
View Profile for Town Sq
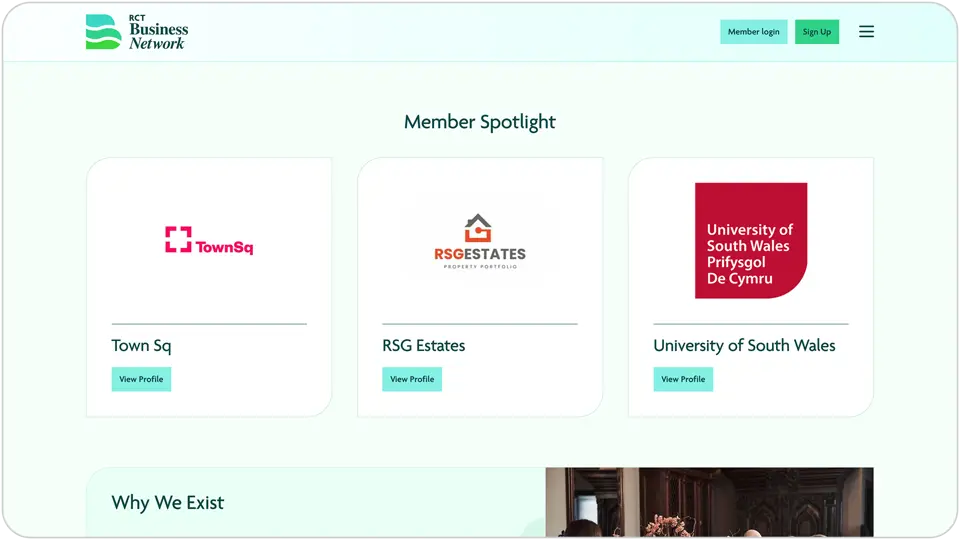[141, 379]
